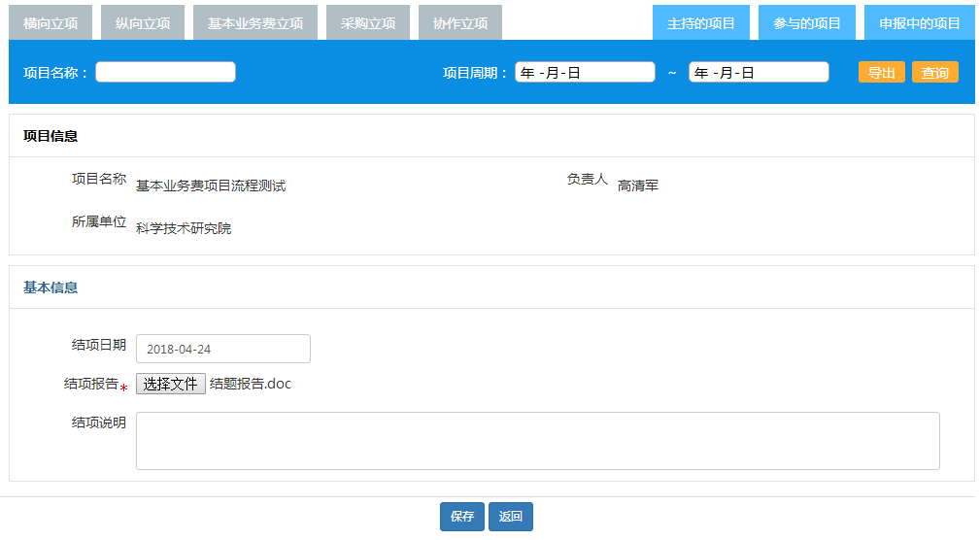
Task: Open the 纵向立项 tab
Action: tap(143, 23)
